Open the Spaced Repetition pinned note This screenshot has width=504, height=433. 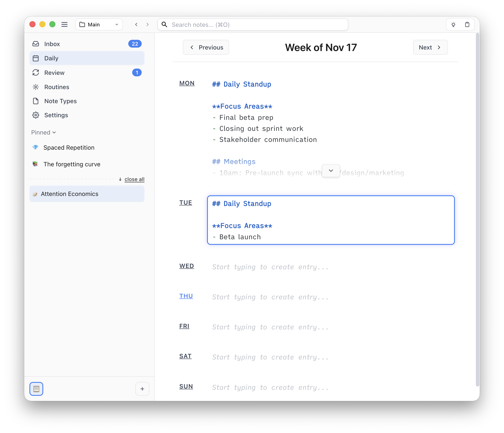(69, 148)
